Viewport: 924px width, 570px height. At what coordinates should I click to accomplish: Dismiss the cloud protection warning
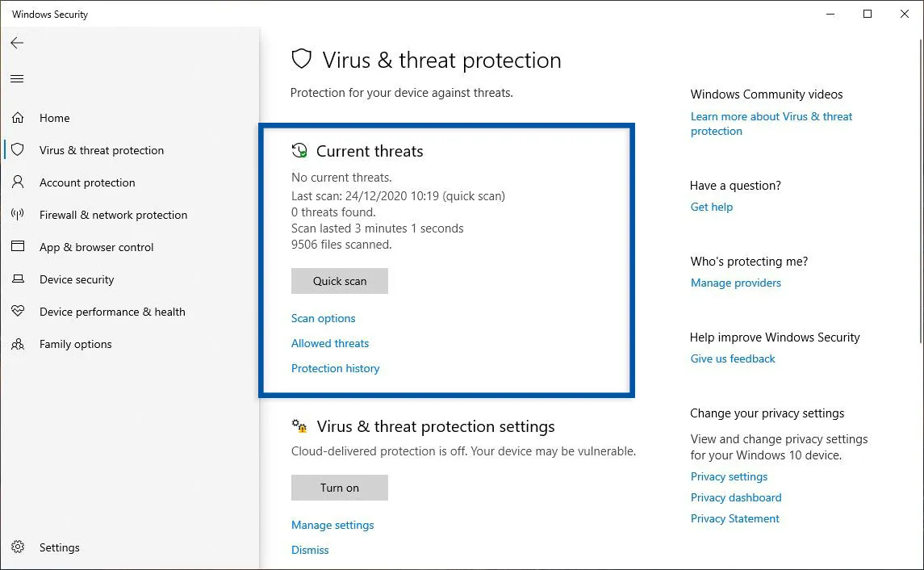pos(310,550)
